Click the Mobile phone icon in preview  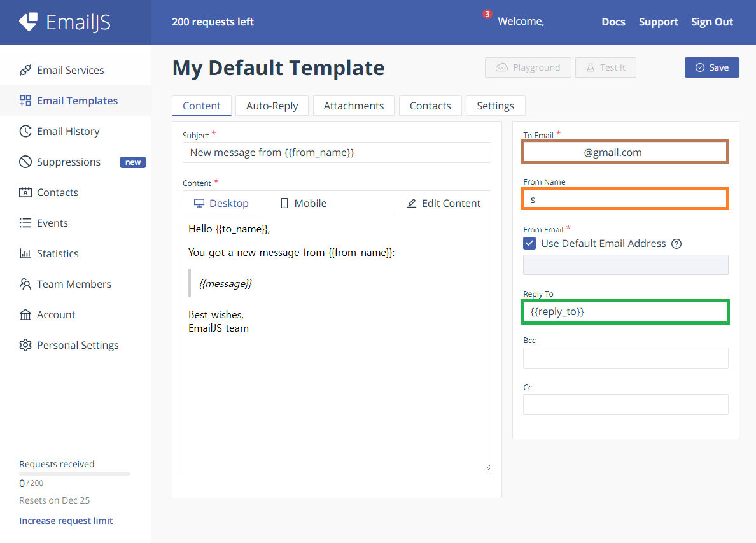click(x=284, y=203)
